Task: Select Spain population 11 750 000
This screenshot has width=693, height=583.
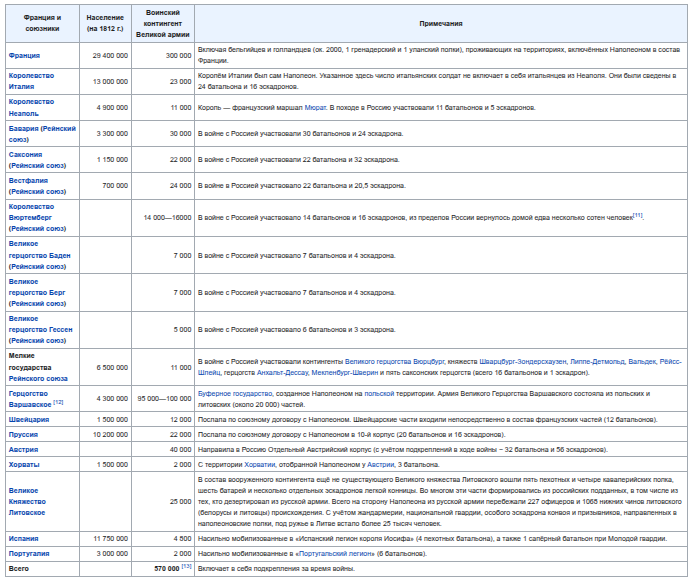Action: pos(110,539)
